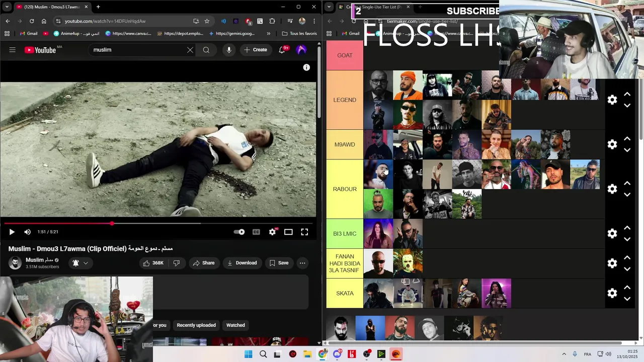644x362 pixels.
Task: Open settings gear for RABOUR tier
Action: pyautogui.click(x=612, y=189)
